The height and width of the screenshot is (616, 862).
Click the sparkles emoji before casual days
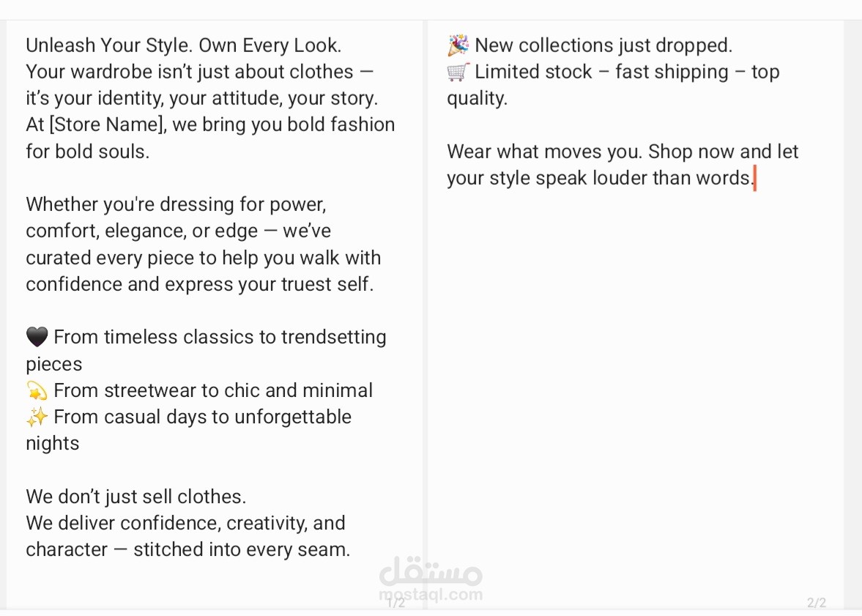[37, 417]
